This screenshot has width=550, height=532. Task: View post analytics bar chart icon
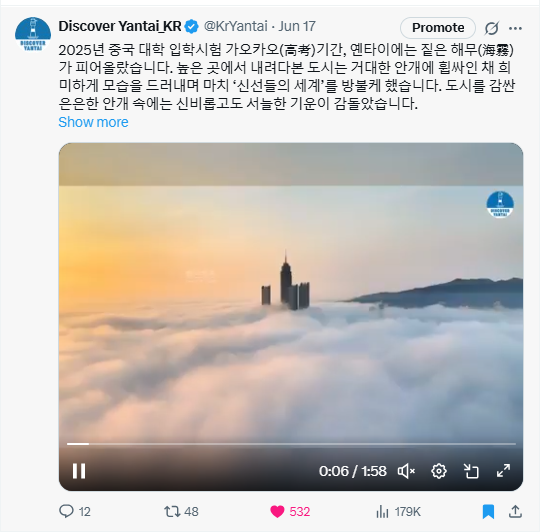click(x=382, y=512)
